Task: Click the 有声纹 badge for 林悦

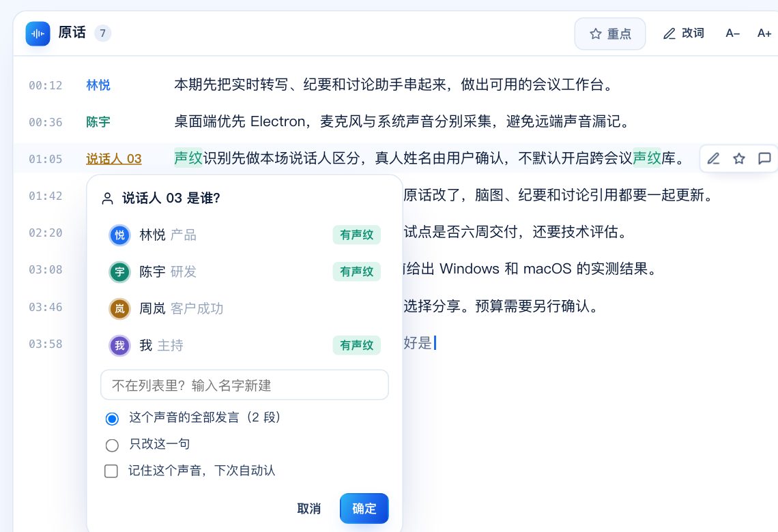Action: (x=357, y=235)
